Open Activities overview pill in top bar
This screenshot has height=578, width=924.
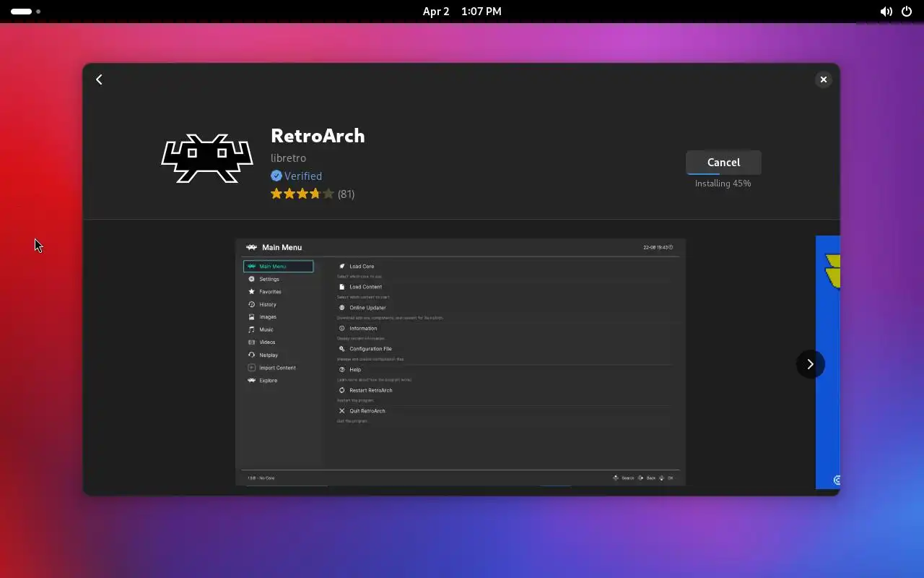click(x=25, y=12)
